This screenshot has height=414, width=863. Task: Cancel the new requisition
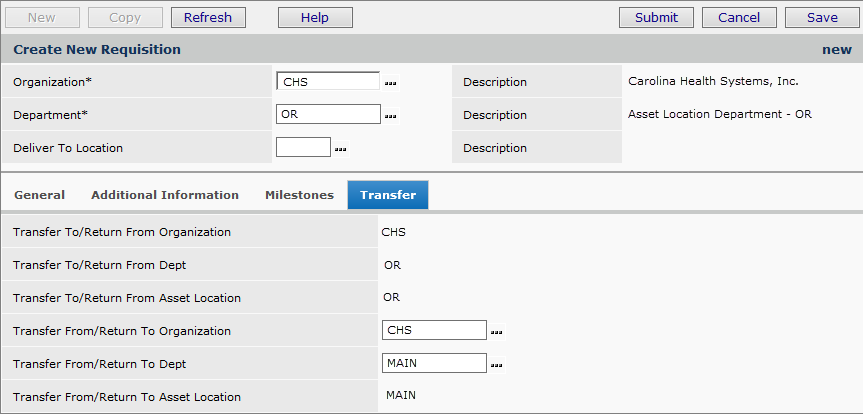point(739,17)
